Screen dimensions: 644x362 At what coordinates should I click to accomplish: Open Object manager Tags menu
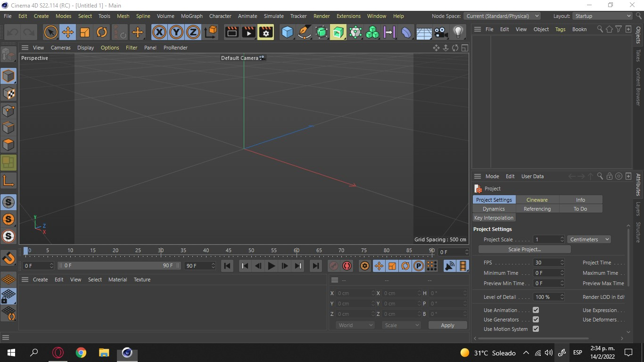click(560, 29)
